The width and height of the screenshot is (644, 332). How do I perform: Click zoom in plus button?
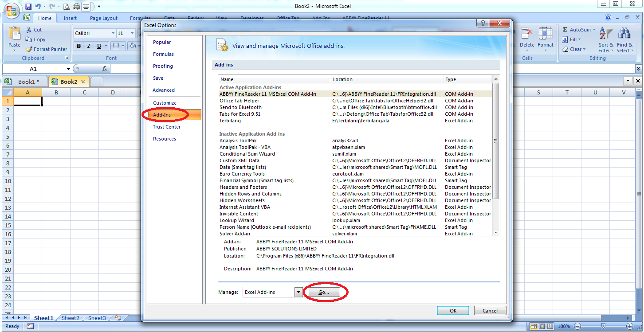pos(629,326)
